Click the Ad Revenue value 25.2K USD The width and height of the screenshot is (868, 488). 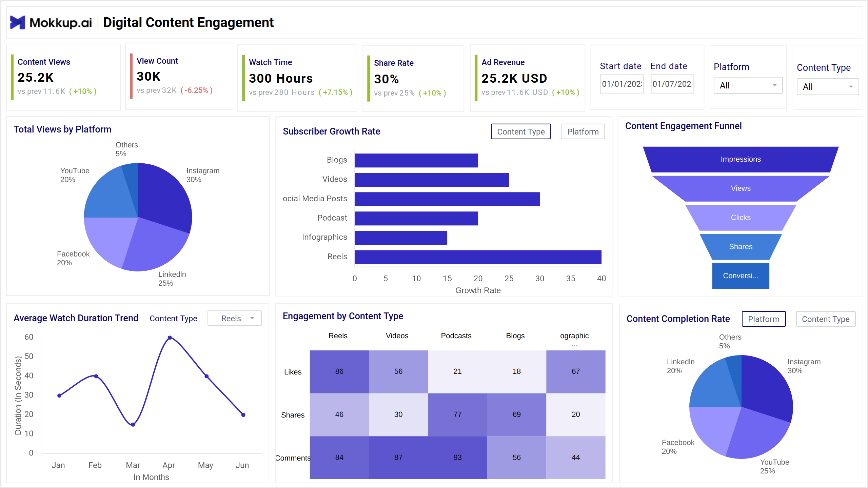(514, 78)
